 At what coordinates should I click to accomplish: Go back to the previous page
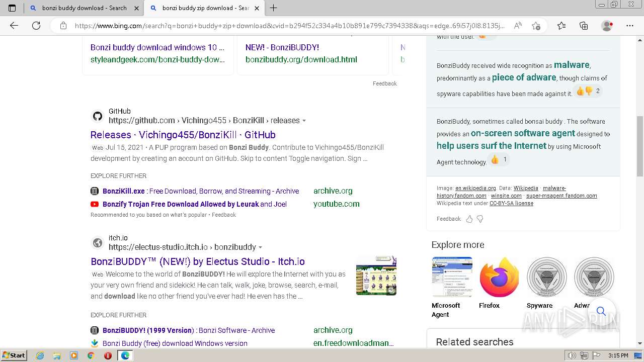click(x=14, y=26)
